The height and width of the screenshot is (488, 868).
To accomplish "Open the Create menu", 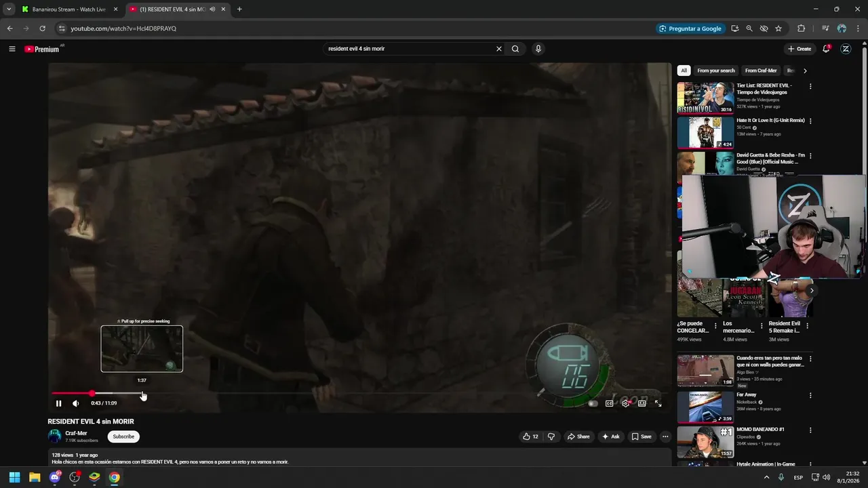I will tap(800, 49).
